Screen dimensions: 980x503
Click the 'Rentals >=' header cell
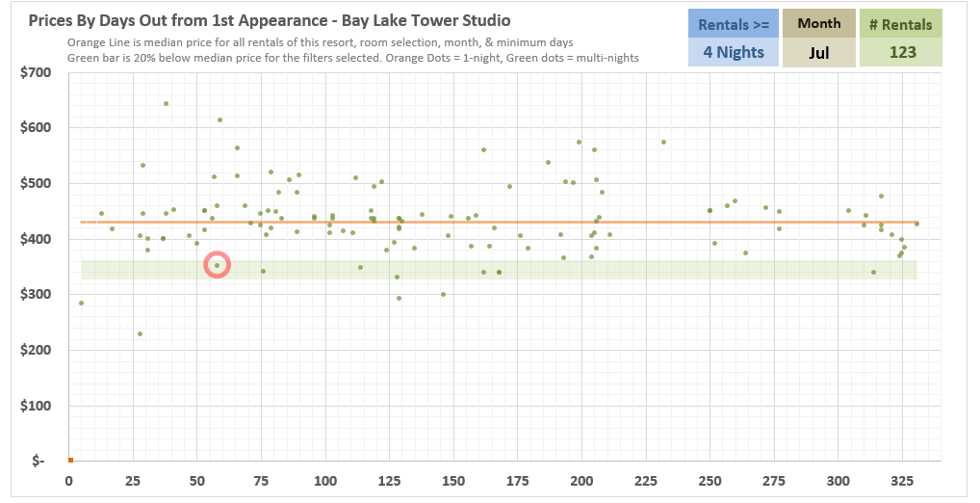point(733,24)
